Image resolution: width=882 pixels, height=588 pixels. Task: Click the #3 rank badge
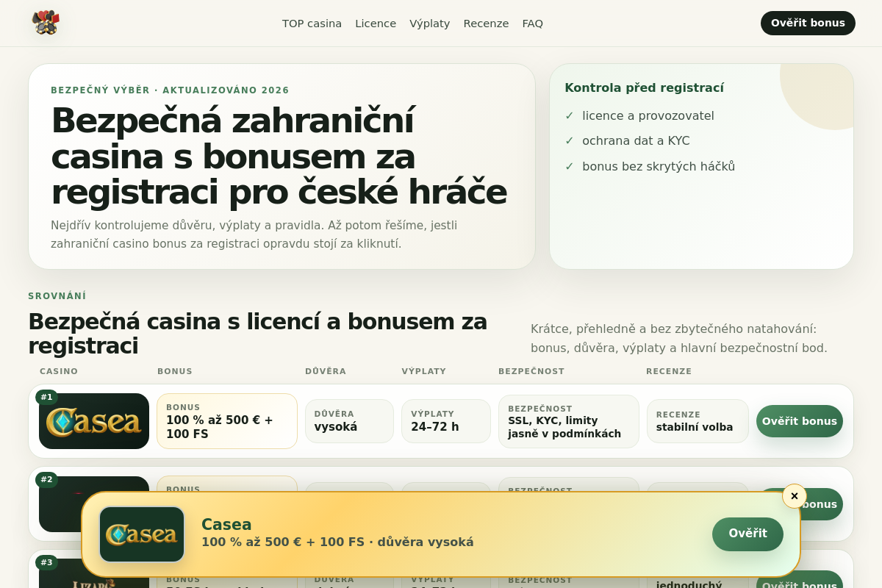[x=46, y=563]
